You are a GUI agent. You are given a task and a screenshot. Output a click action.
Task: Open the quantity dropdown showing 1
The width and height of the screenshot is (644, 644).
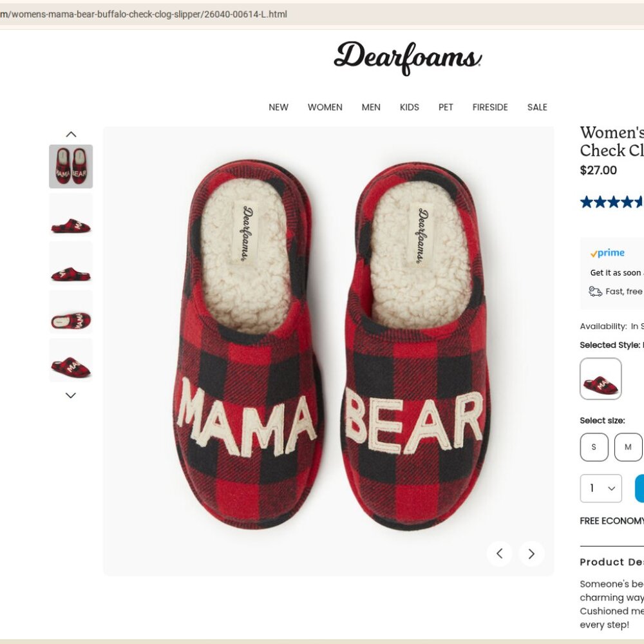601,488
